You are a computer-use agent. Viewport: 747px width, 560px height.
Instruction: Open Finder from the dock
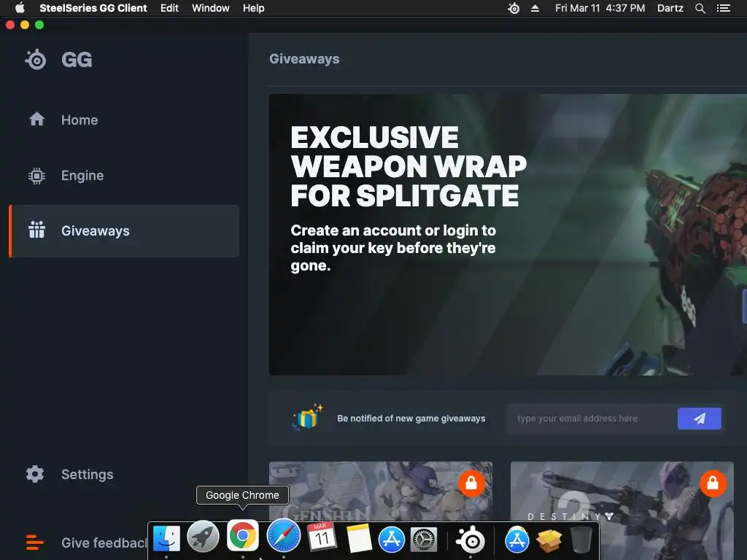tap(166, 539)
